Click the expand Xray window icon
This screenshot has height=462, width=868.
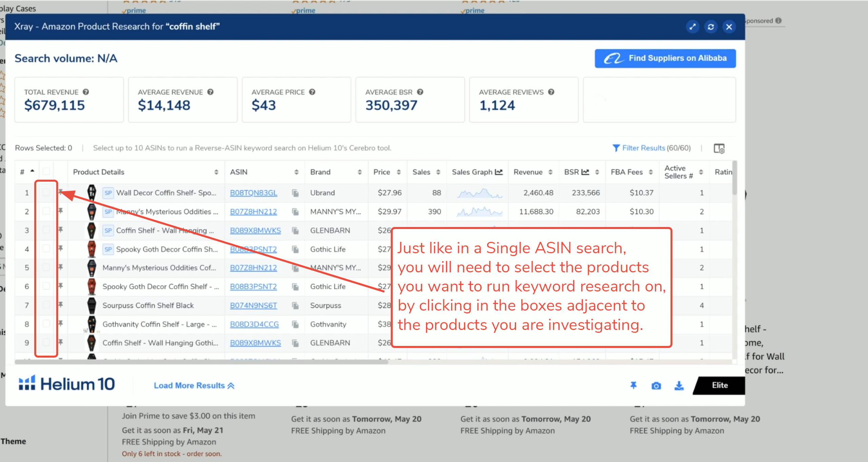point(692,27)
